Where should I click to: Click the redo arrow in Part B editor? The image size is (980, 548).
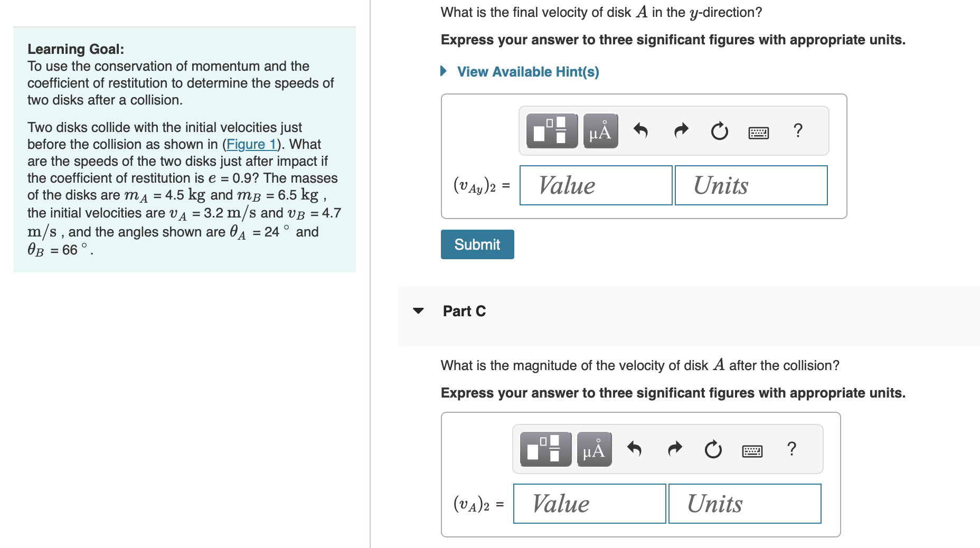click(681, 131)
